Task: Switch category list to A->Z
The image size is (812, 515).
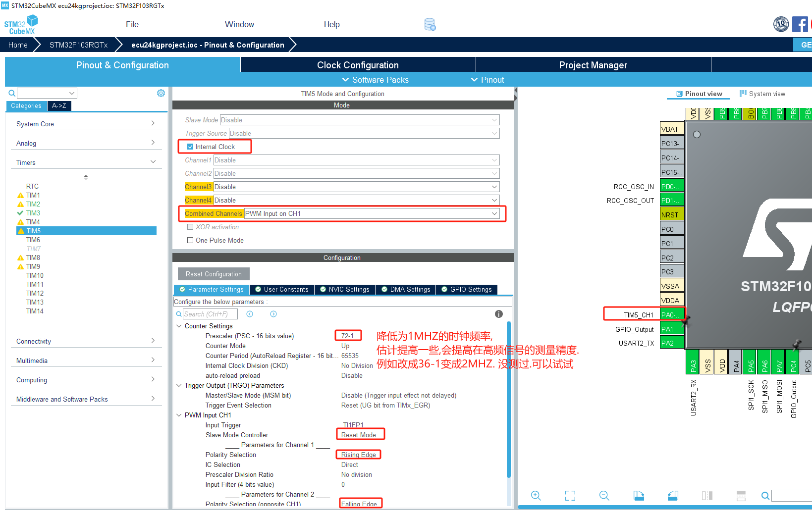Action: coord(59,105)
